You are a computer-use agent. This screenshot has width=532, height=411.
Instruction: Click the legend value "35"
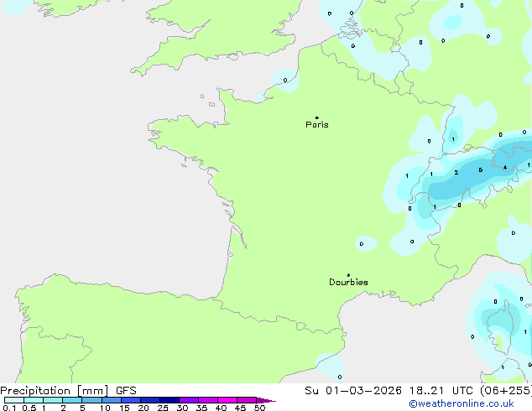201,408
